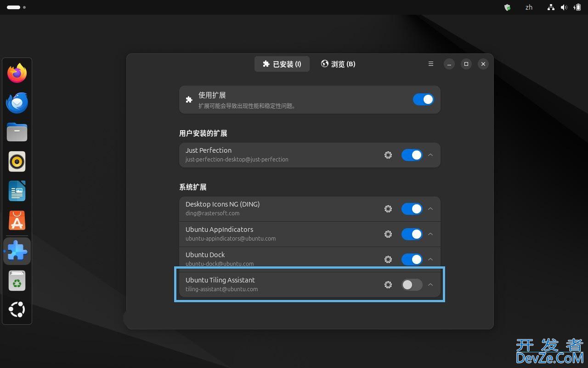Click the network status icon
The height and width of the screenshot is (368, 588).
click(551, 7)
